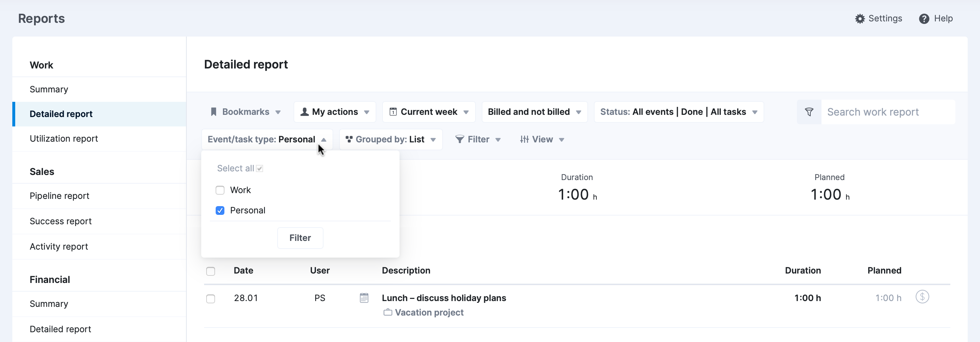The image size is (980, 342).
Task: Click the Description column header
Action: [406, 270]
